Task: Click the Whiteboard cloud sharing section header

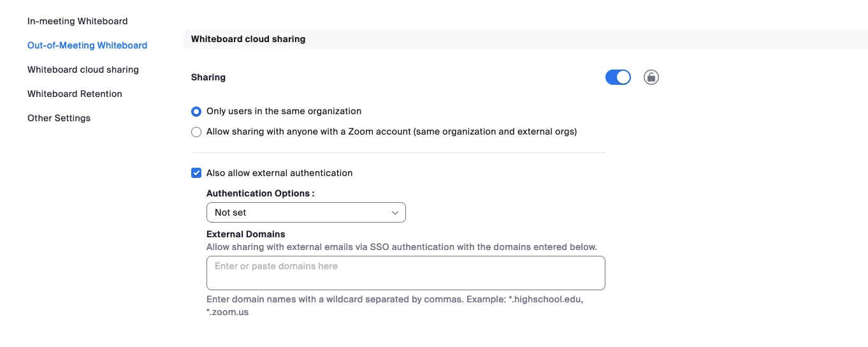Action: (248, 39)
